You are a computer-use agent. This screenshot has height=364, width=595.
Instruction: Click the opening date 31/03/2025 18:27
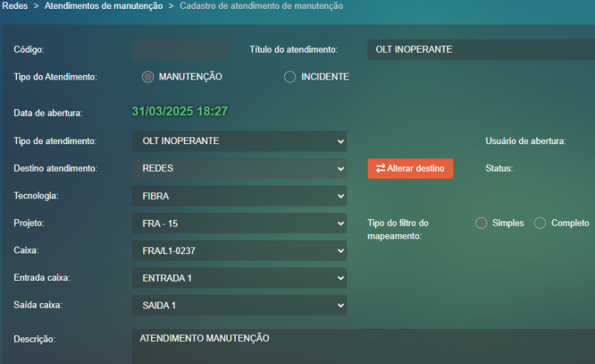click(x=180, y=111)
